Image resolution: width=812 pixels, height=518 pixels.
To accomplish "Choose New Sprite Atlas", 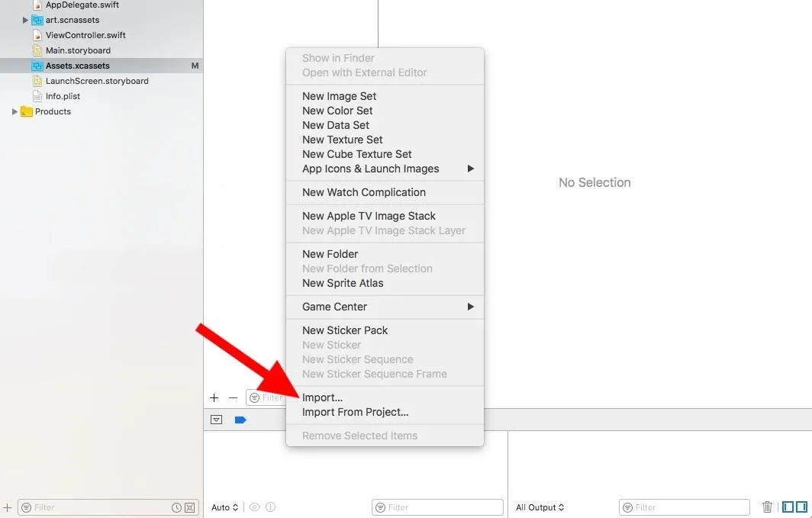I will click(x=385, y=283).
